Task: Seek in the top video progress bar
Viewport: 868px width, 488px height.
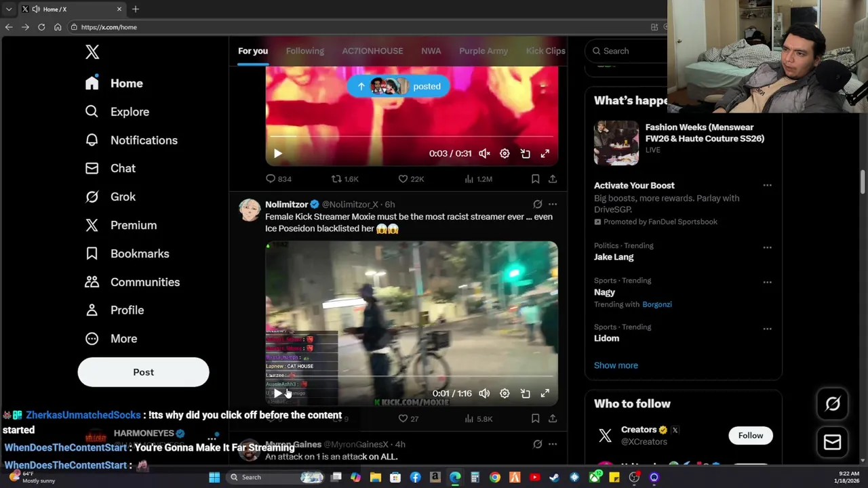Action: (x=412, y=137)
